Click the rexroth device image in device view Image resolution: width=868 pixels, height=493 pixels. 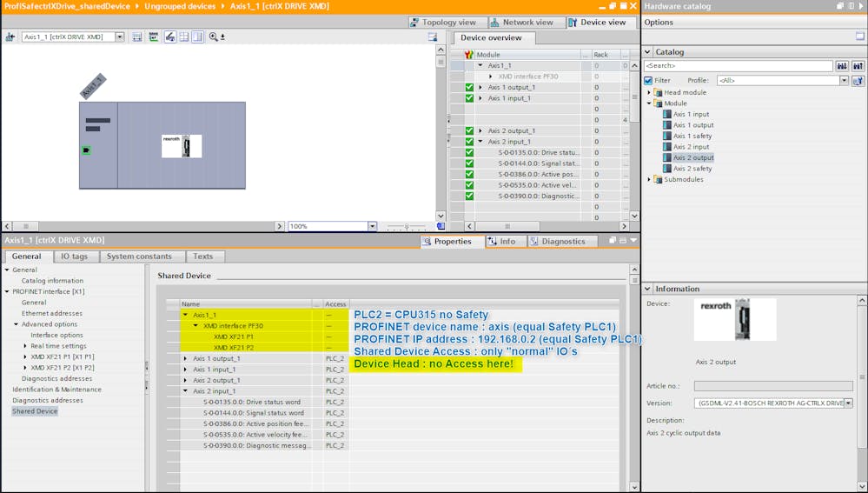(x=182, y=146)
